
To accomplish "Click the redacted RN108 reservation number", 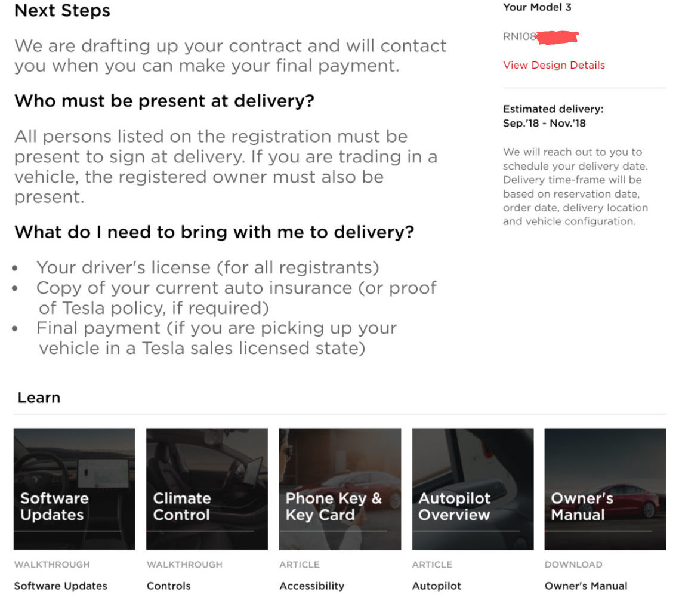I will point(541,37).
